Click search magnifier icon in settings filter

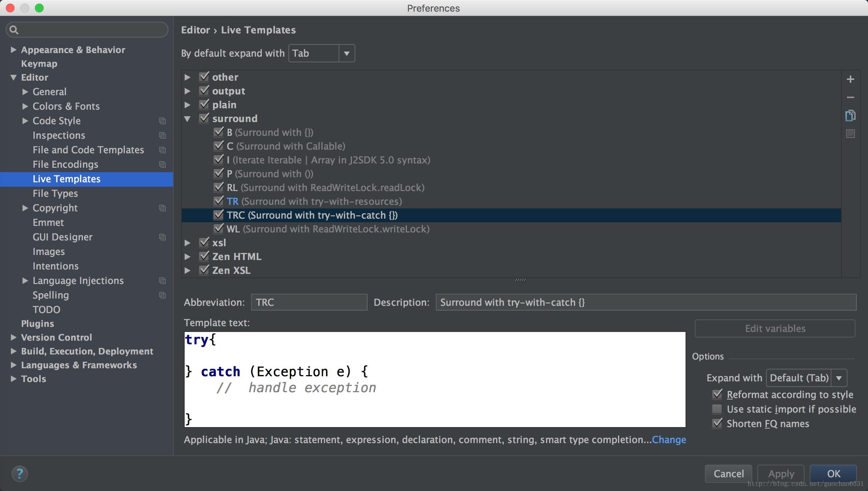(x=14, y=30)
